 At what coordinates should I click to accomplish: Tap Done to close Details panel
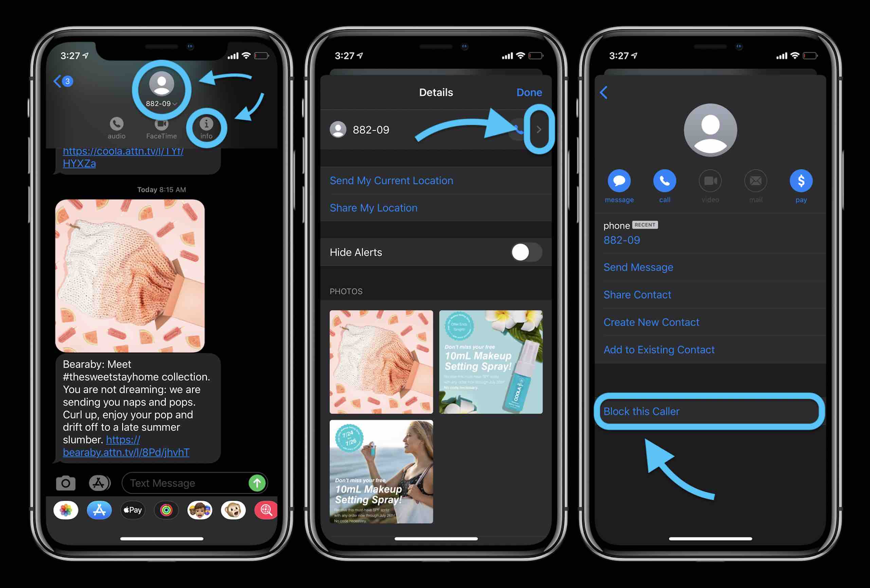528,92
